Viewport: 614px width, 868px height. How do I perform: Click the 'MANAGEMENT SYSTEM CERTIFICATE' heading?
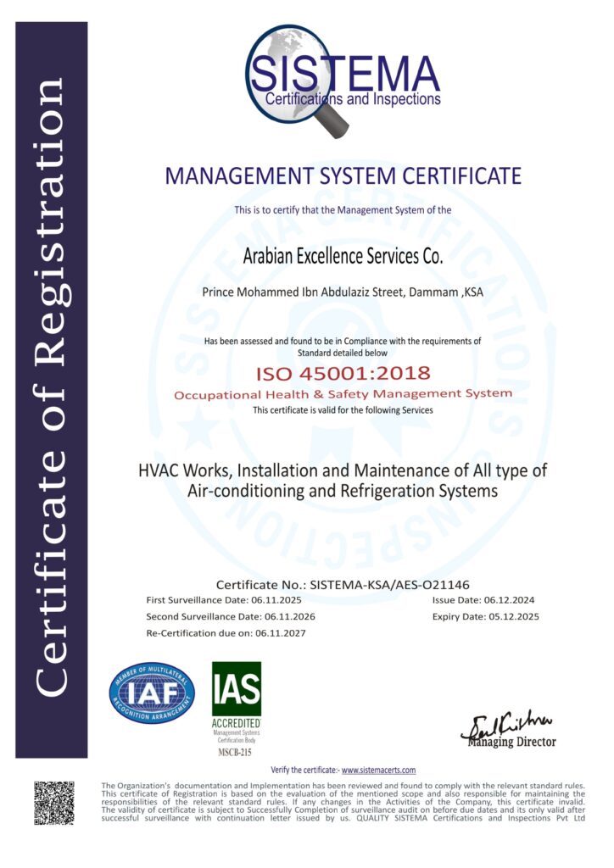tap(343, 176)
